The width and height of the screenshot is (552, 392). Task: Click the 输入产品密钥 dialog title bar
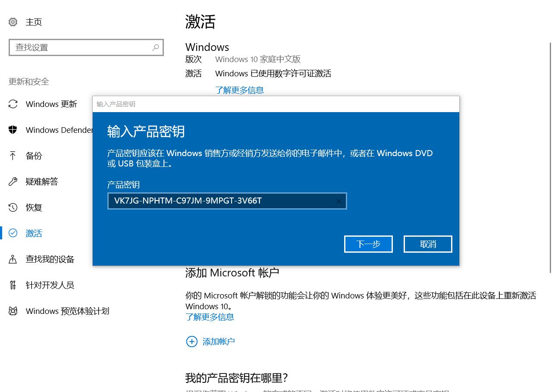pyautogui.click(x=276, y=104)
